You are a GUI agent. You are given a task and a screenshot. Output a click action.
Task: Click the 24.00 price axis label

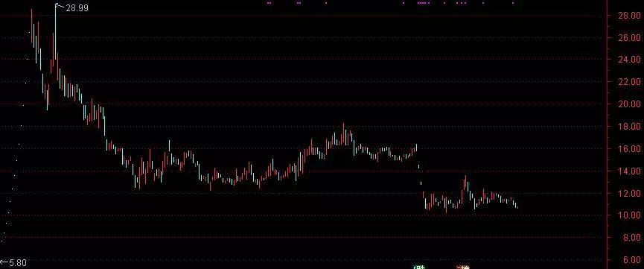pyautogui.click(x=630, y=60)
